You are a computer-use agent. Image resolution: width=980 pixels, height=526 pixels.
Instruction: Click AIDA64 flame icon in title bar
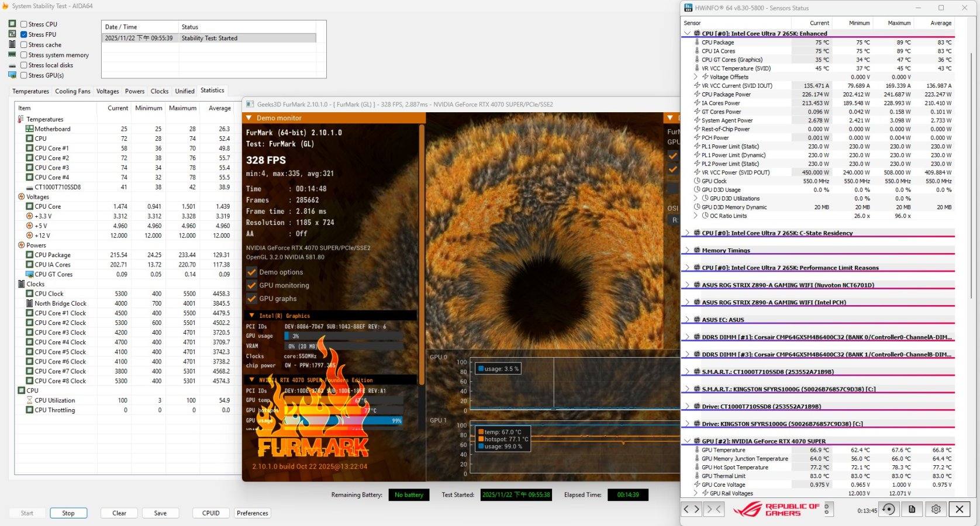(5, 6)
